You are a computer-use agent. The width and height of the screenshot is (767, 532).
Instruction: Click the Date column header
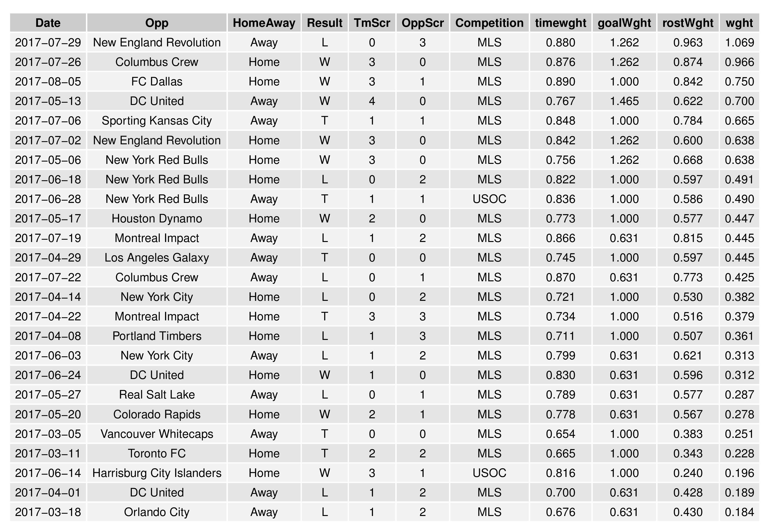coord(48,23)
